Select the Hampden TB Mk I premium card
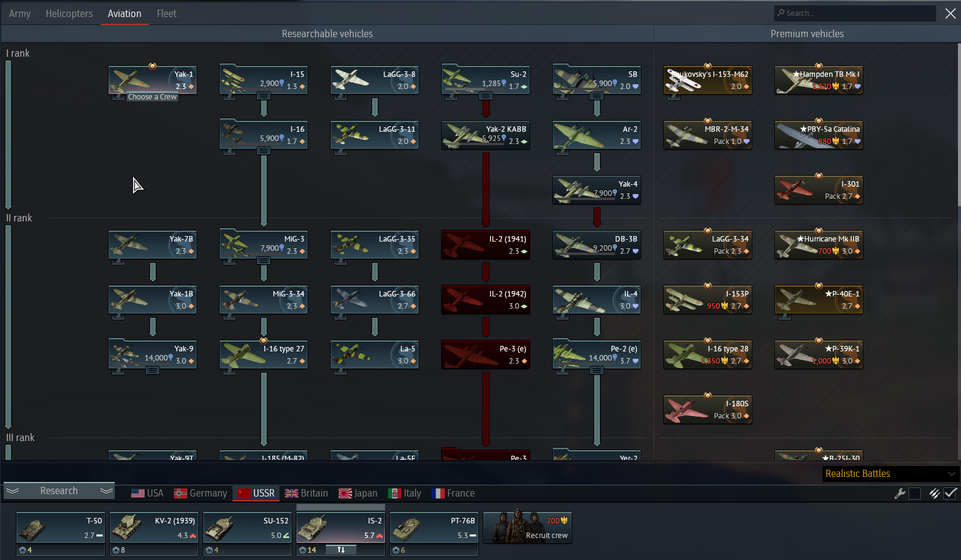961x560 pixels. (x=819, y=80)
